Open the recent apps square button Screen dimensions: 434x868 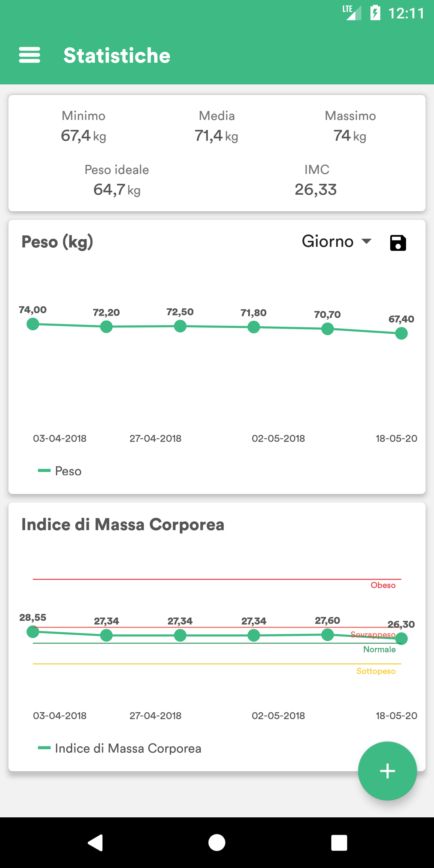(339, 843)
